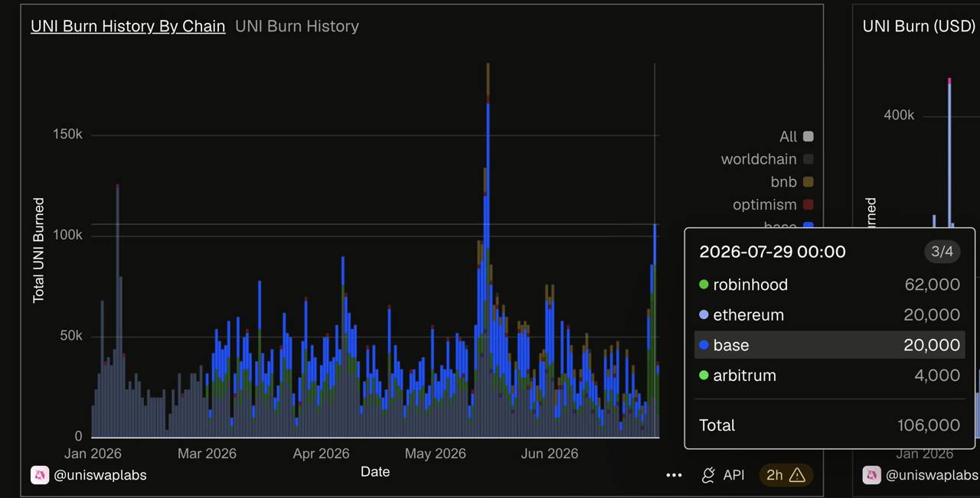Click the 400k label on UNI Burn (USD) chart

point(899,115)
